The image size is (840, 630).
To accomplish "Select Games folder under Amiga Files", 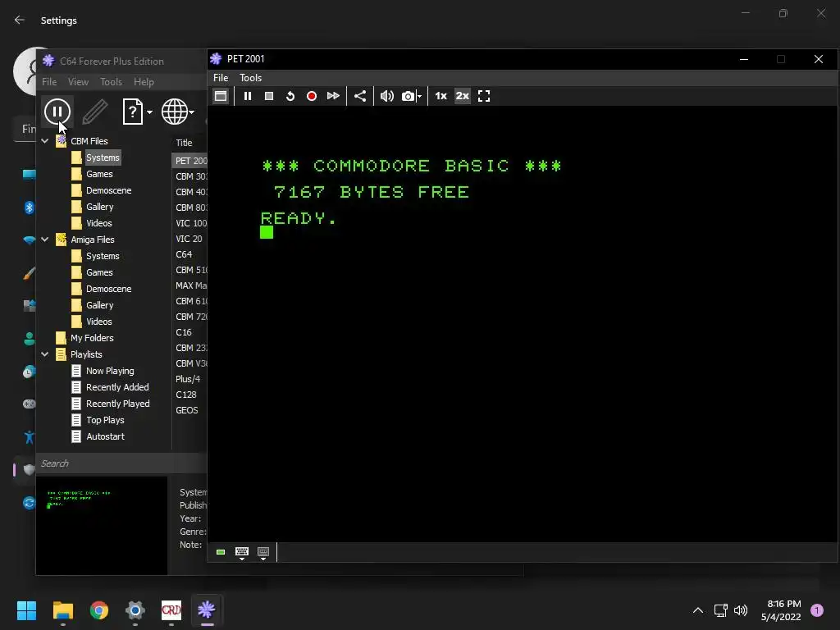I will point(99,272).
